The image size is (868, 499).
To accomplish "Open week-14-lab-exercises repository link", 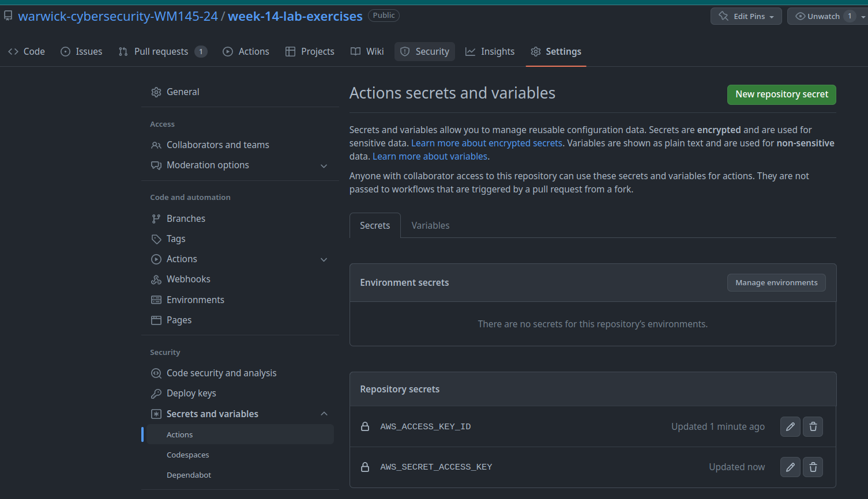I will [295, 16].
